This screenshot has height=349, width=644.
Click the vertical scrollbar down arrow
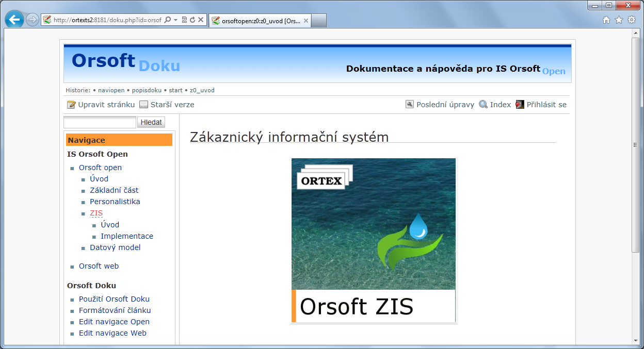tap(636, 341)
